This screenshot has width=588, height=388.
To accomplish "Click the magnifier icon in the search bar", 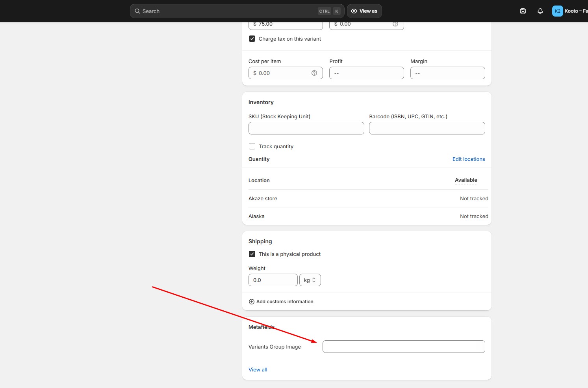I will pos(137,11).
